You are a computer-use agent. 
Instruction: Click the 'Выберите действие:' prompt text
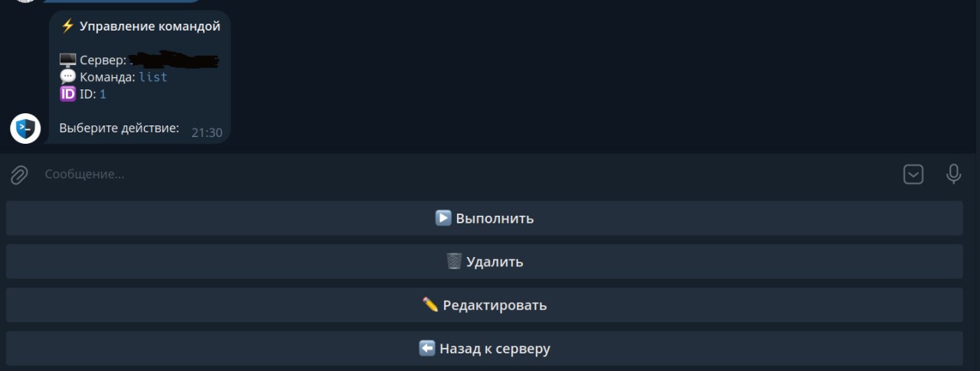click(x=119, y=128)
